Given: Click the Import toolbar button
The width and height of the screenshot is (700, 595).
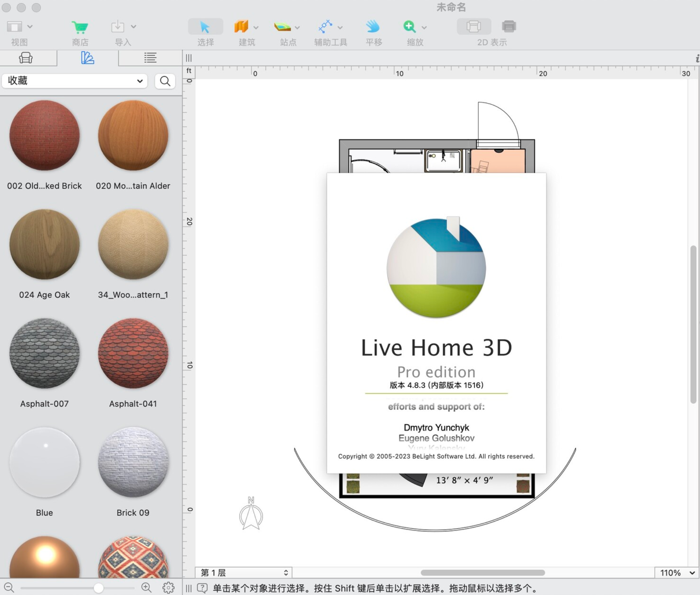Looking at the screenshot, I should [x=118, y=27].
